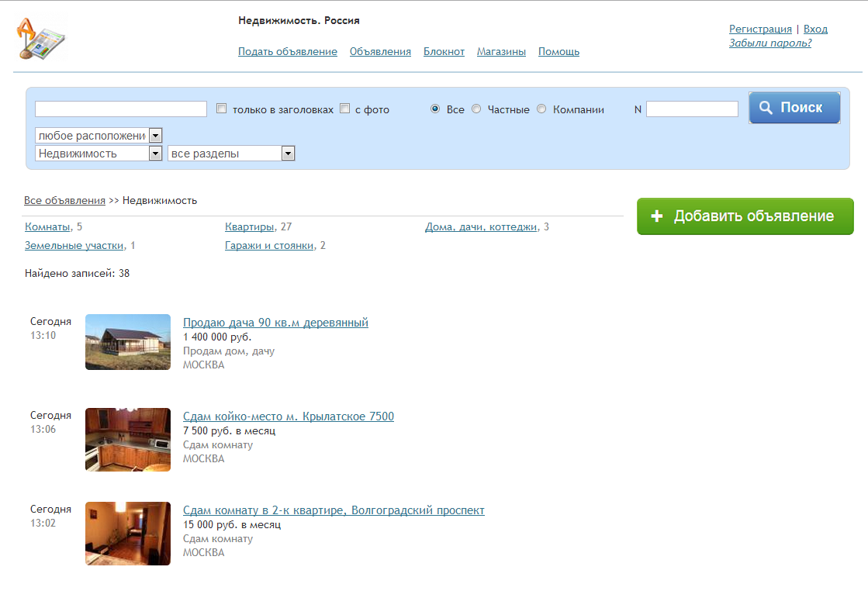The image size is (868, 591).
Task: Open the wooden dacha listing thumbnail
Action: click(x=128, y=342)
